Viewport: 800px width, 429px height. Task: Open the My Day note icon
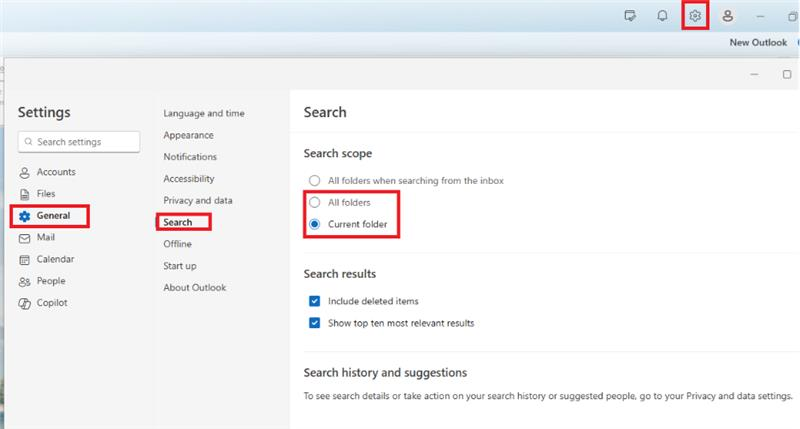tap(630, 16)
